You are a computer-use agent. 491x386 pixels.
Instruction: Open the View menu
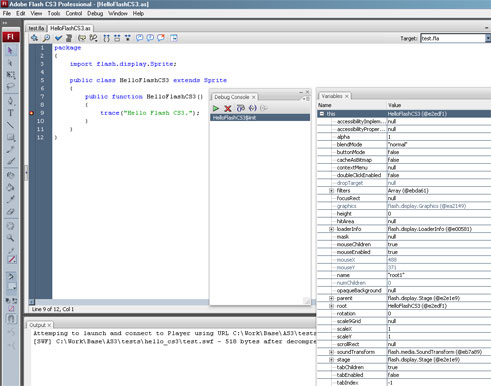click(x=36, y=14)
